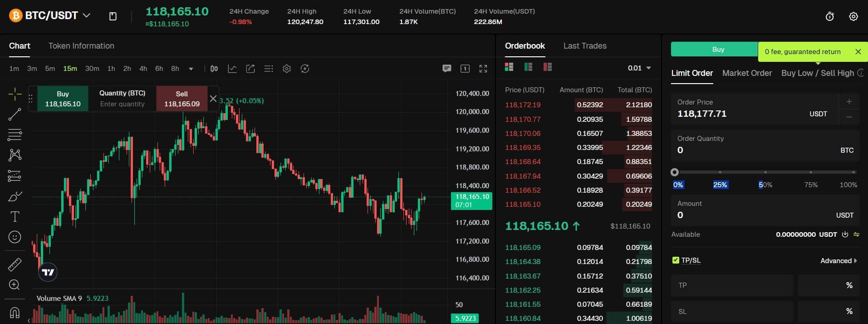Image resolution: width=868 pixels, height=324 pixels.
Task: Expand more timeframe intervals dropdown
Action: [x=191, y=69]
